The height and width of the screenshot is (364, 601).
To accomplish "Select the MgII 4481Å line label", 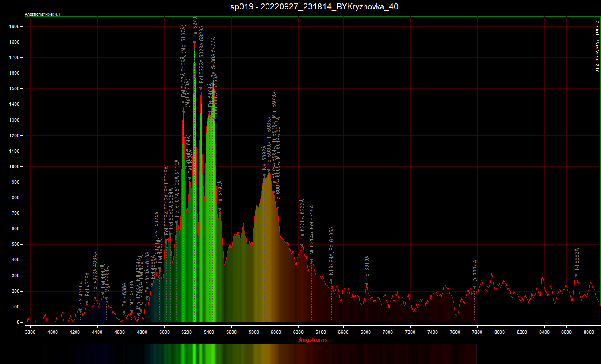I will (107, 280).
